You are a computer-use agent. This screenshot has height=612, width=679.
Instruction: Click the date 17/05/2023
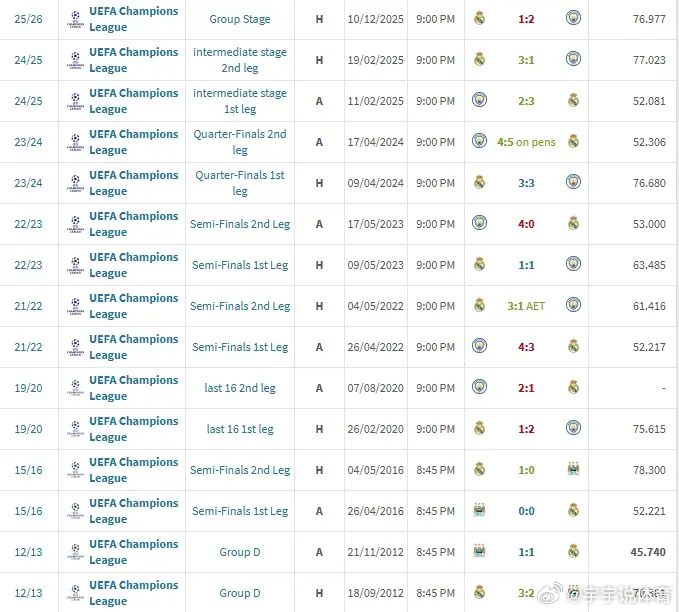[x=375, y=224]
